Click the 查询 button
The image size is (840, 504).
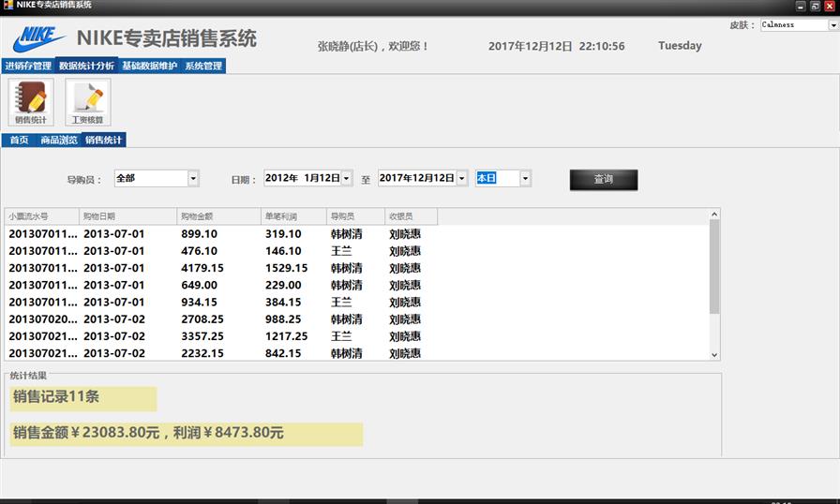tap(603, 179)
